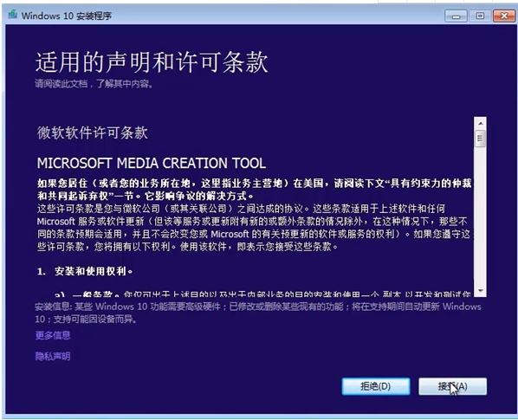Screen dimensions: 518x420
Task: Click the 接受(A) accept button
Action: (452, 386)
